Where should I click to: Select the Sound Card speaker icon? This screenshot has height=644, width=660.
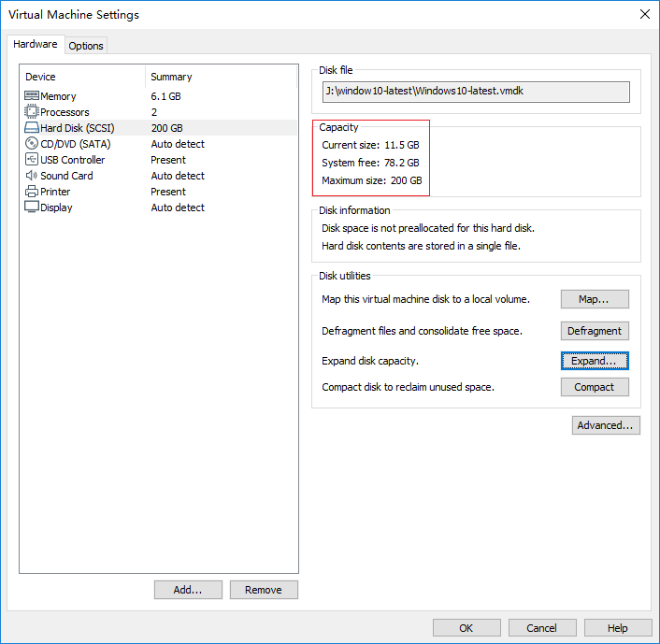[x=32, y=176]
